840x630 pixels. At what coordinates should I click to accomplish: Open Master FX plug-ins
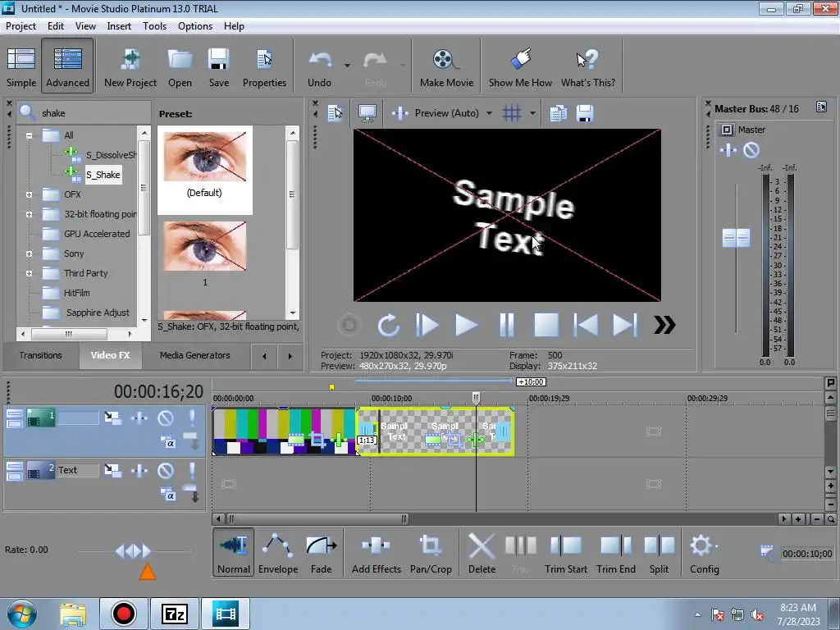pyautogui.click(x=728, y=150)
